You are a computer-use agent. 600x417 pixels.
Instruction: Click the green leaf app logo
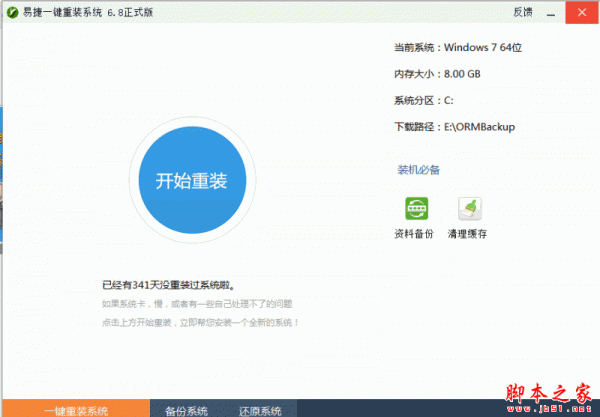click(x=12, y=13)
